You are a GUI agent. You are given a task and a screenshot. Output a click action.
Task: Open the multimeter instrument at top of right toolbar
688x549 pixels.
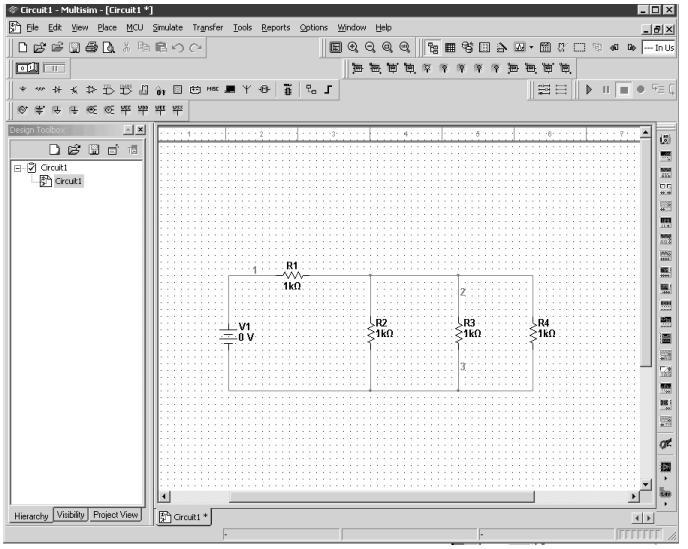point(665,139)
